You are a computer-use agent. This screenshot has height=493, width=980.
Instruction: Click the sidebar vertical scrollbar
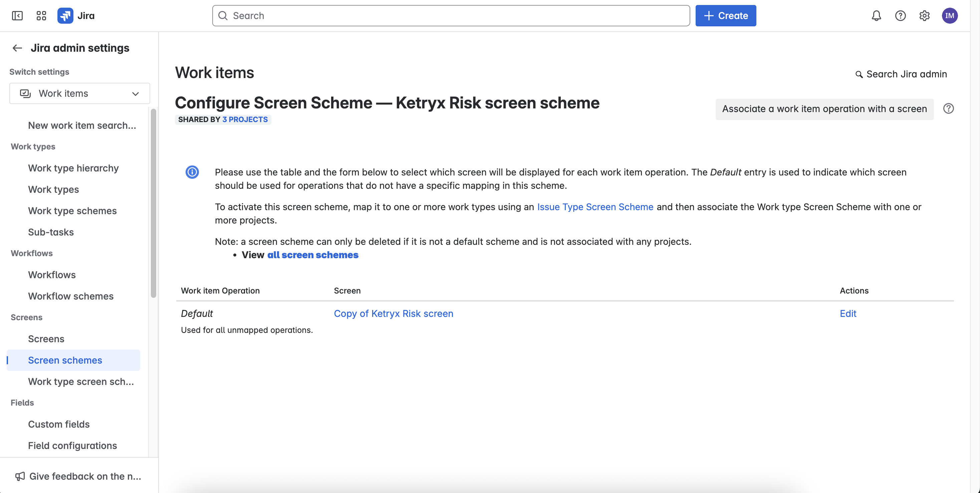154,203
